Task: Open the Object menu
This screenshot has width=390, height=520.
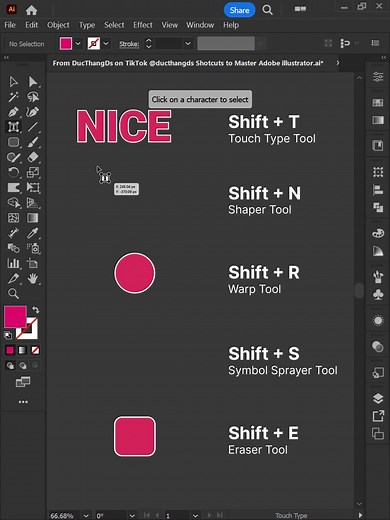Action: coord(58,25)
